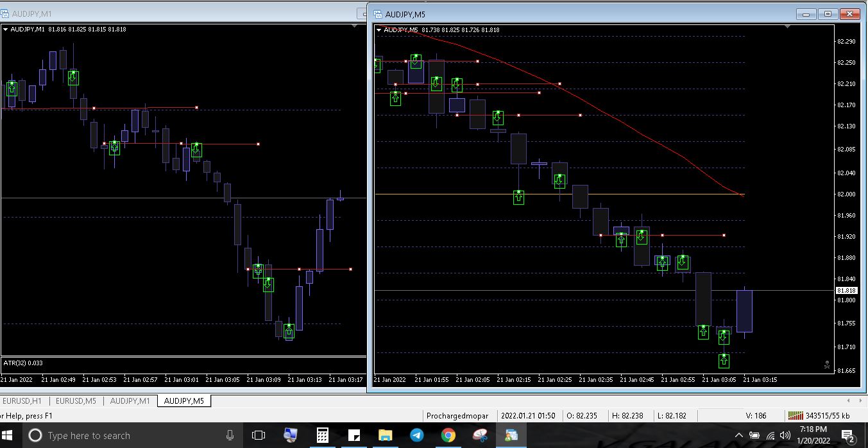Click the 21 Jan 03:15 time label
The image size is (868, 448).
[x=760, y=380]
